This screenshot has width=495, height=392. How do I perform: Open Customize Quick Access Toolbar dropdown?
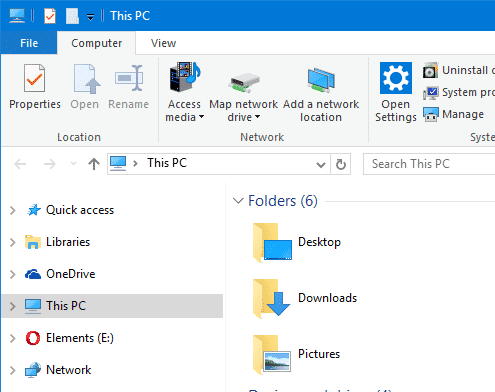click(90, 17)
